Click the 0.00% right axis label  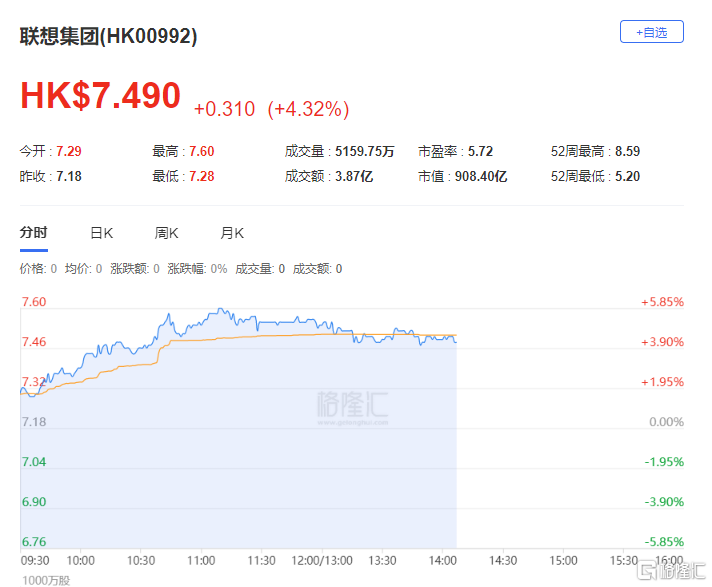[x=667, y=422]
